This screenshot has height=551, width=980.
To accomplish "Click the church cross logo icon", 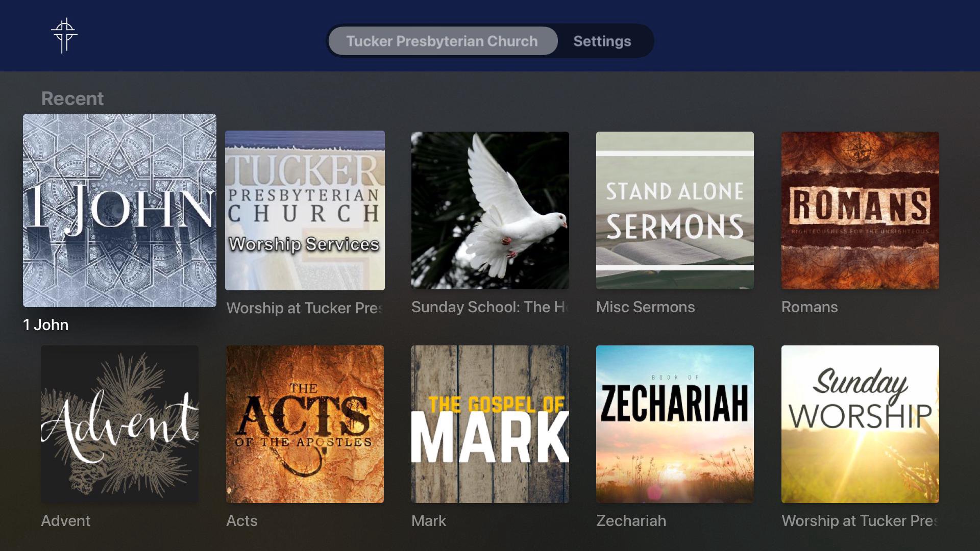I will click(64, 35).
